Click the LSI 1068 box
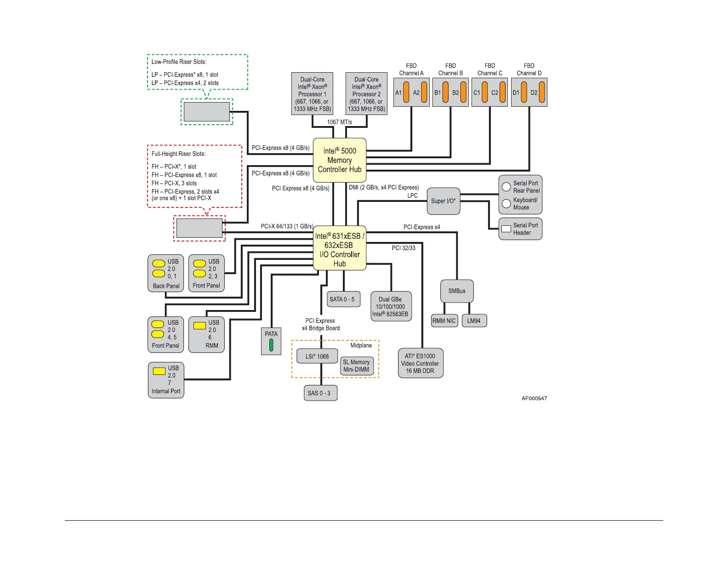The image size is (728, 563). [x=317, y=356]
